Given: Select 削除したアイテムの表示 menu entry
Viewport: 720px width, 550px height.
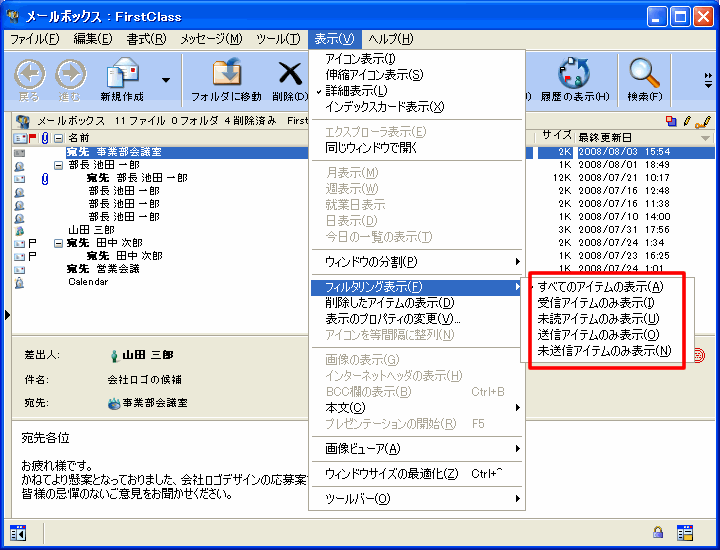Looking at the screenshot, I should (390, 303).
